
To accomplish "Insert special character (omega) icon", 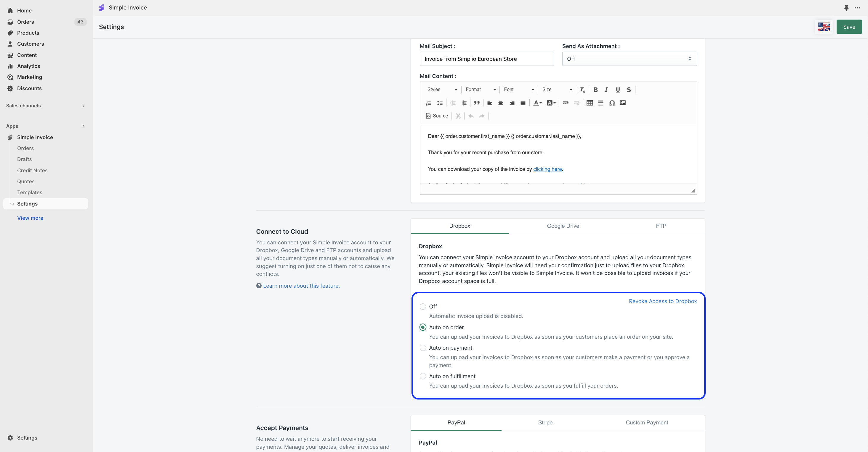I will [x=611, y=103].
